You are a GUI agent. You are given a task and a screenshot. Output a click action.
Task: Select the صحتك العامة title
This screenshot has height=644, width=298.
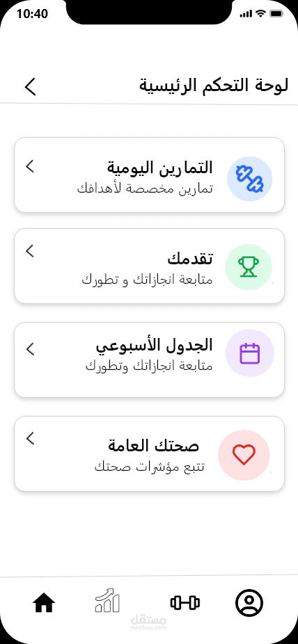tap(154, 445)
